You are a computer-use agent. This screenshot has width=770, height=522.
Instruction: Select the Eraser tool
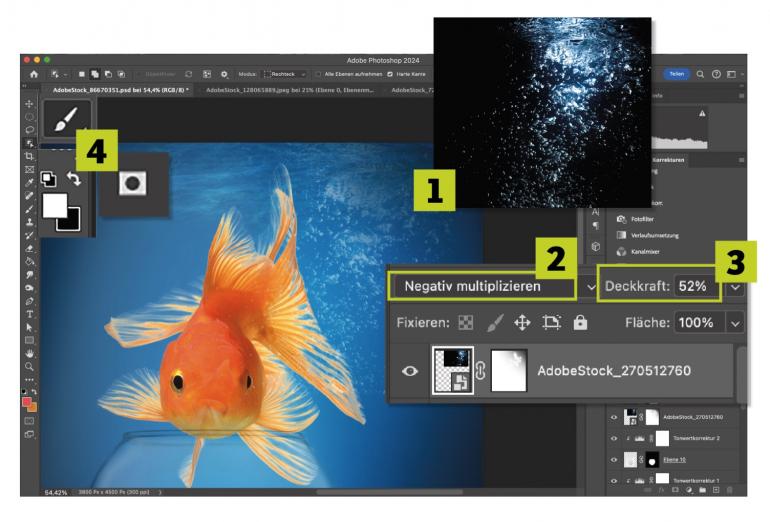click(29, 248)
